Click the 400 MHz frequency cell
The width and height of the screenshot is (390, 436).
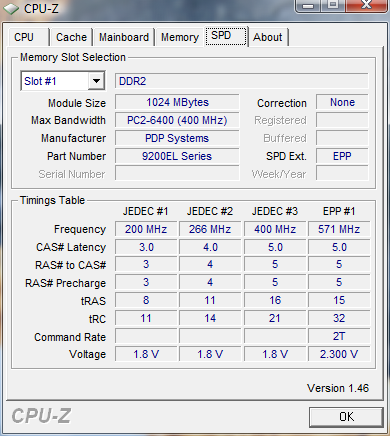[x=275, y=229]
